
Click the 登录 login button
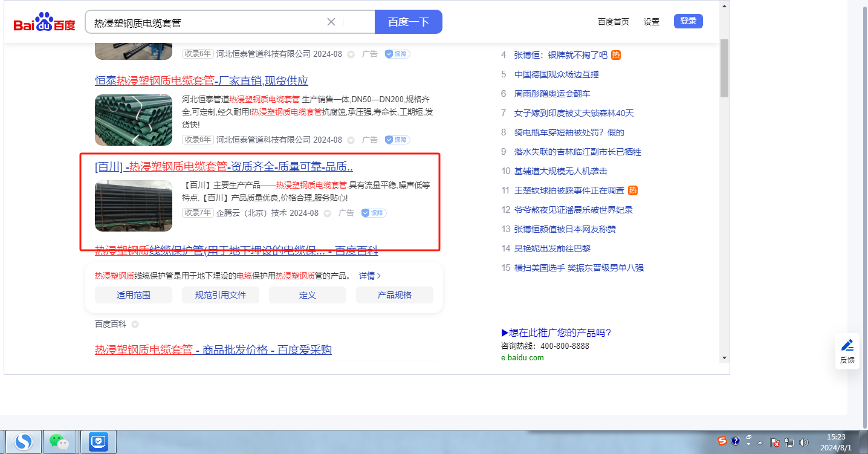[688, 21]
